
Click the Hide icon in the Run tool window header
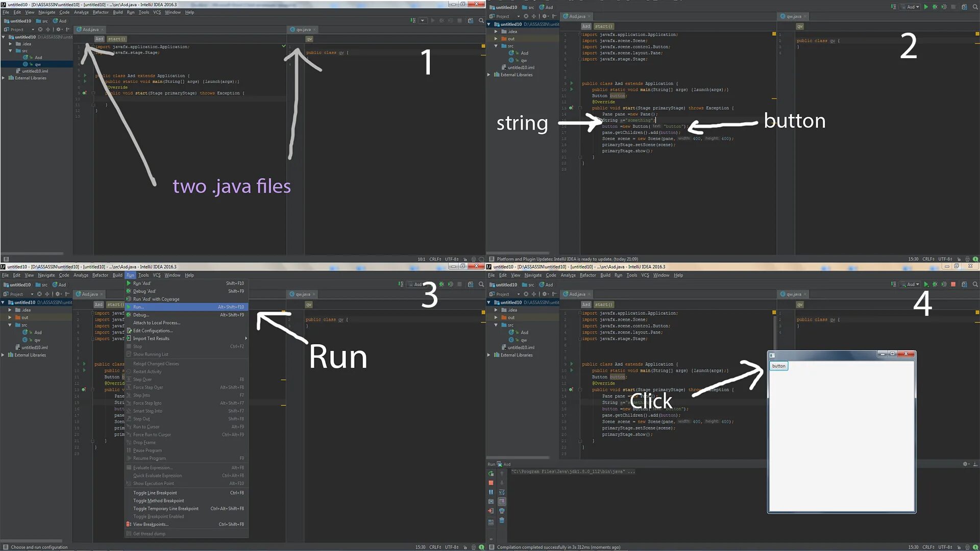click(975, 464)
